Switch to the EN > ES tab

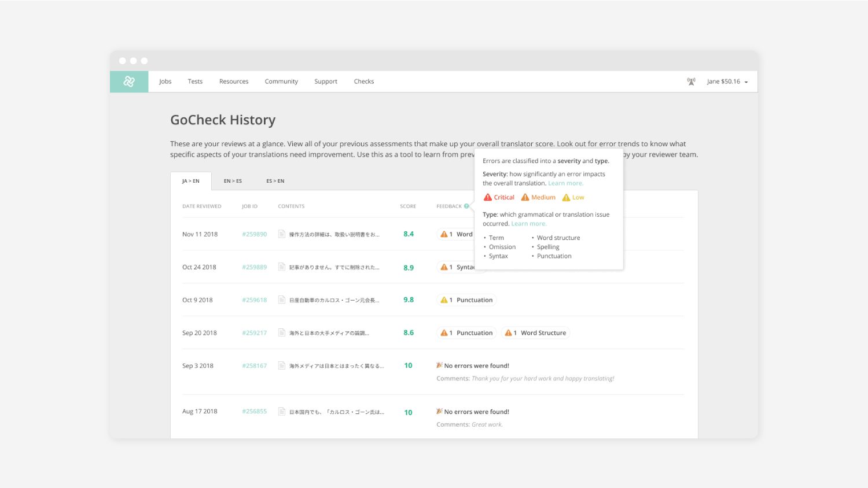pos(233,181)
